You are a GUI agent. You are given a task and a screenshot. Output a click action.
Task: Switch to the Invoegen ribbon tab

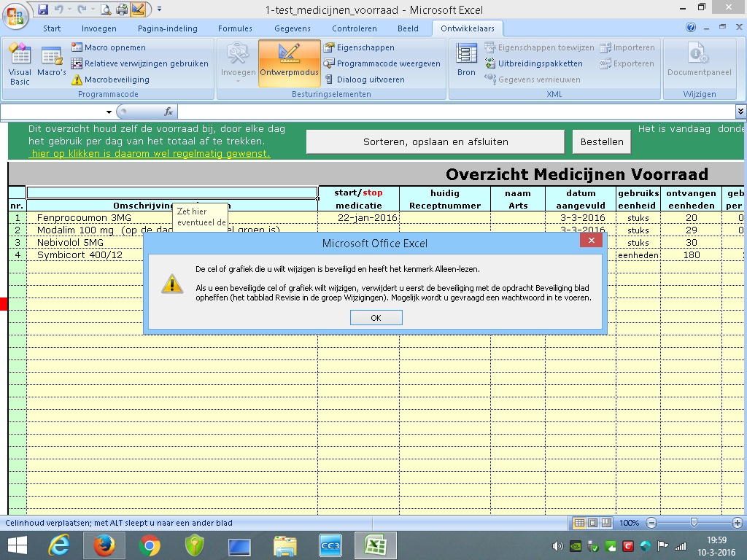tap(98, 28)
